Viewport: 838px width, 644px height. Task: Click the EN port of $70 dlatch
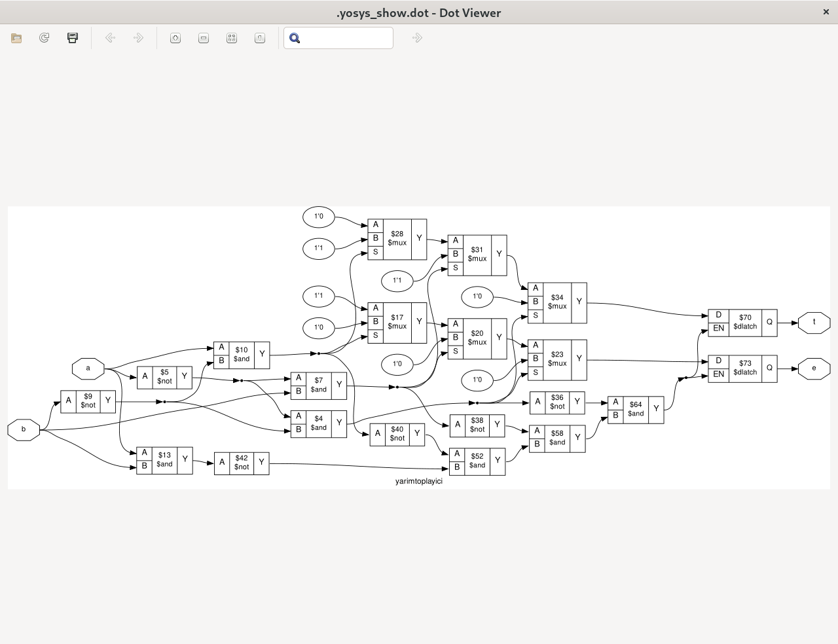719,329
